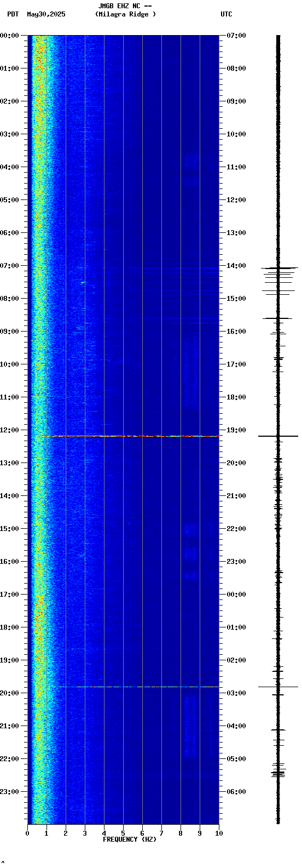Click the 'PDT' timezone label
The width and height of the screenshot is (302, 868).
point(13,14)
